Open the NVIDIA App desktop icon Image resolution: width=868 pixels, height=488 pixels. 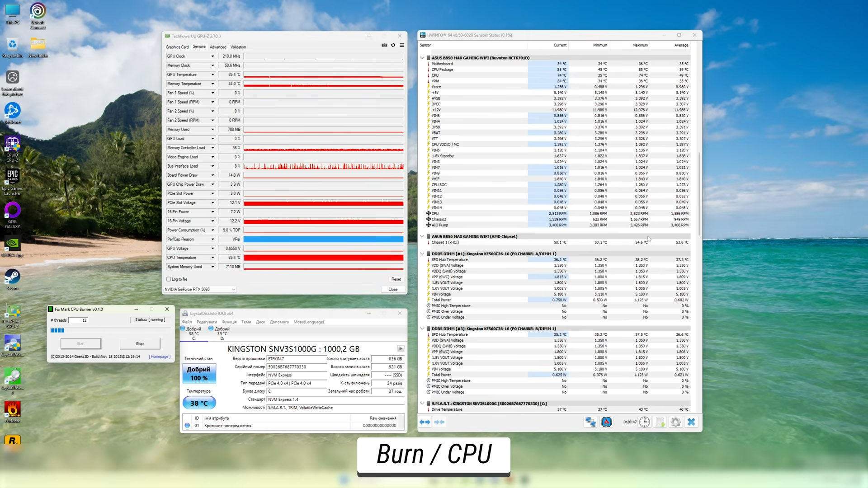[12, 247]
